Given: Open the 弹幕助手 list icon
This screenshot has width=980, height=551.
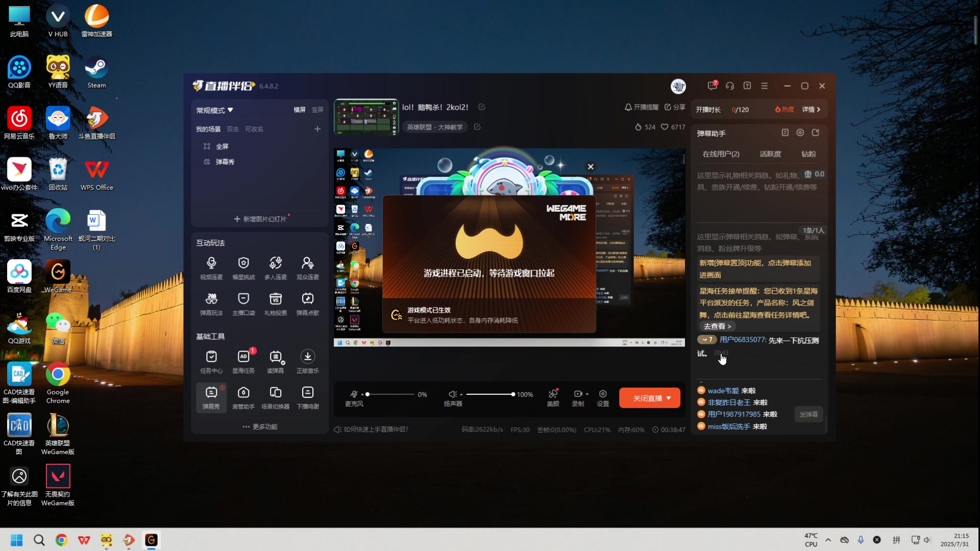Looking at the screenshot, I should pos(785,133).
